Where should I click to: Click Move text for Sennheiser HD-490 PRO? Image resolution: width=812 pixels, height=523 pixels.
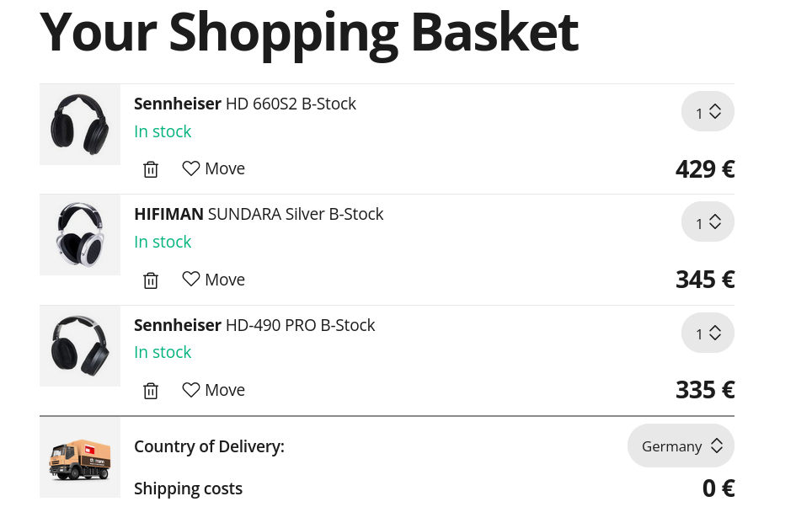[x=225, y=390]
